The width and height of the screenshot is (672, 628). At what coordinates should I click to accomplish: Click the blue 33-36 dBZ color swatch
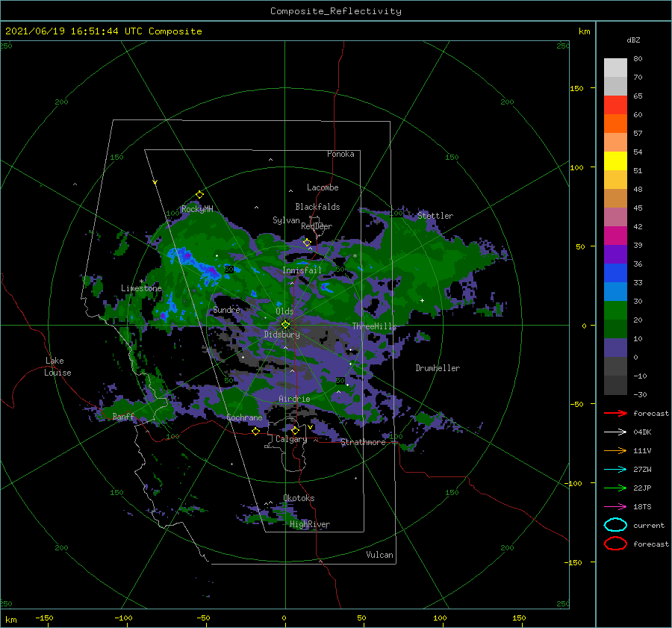[615, 273]
